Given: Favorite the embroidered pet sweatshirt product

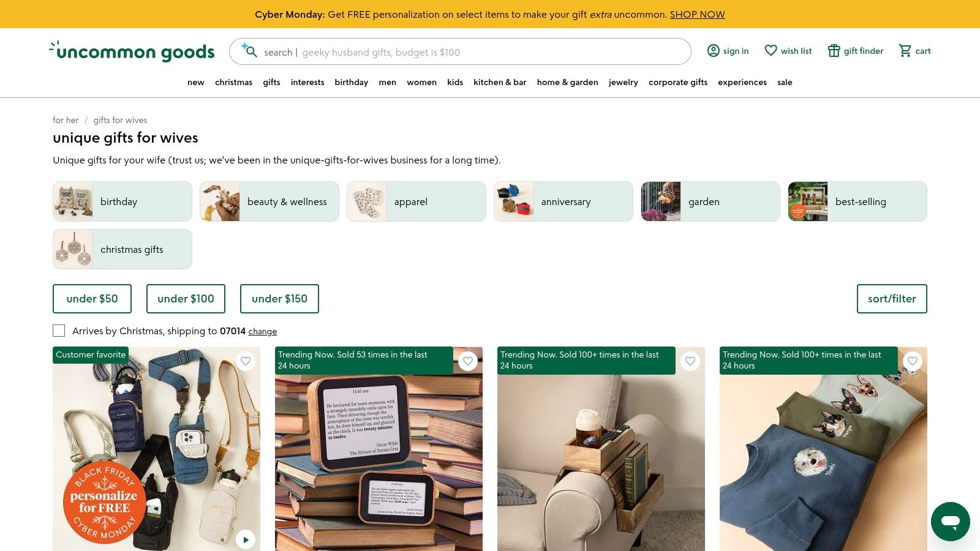Looking at the screenshot, I should click(913, 361).
